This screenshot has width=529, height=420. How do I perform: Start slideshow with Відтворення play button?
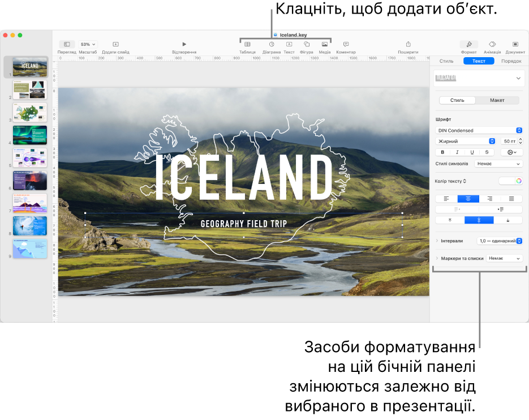tap(184, 44)
